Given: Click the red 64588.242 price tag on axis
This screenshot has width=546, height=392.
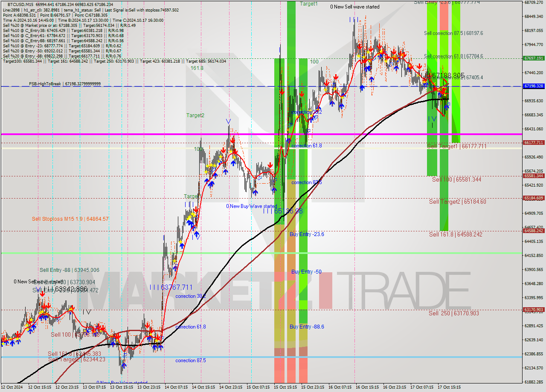Looking at the screenshot, I should 534,231.
